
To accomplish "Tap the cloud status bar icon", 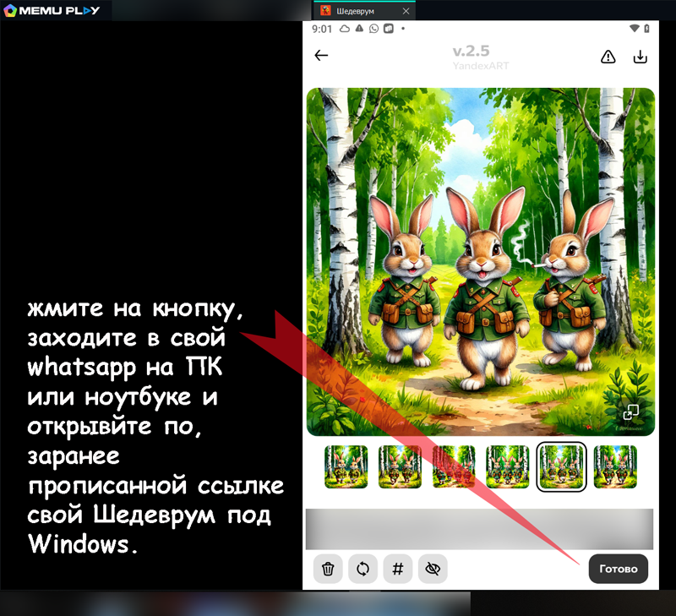I will 345,29.
